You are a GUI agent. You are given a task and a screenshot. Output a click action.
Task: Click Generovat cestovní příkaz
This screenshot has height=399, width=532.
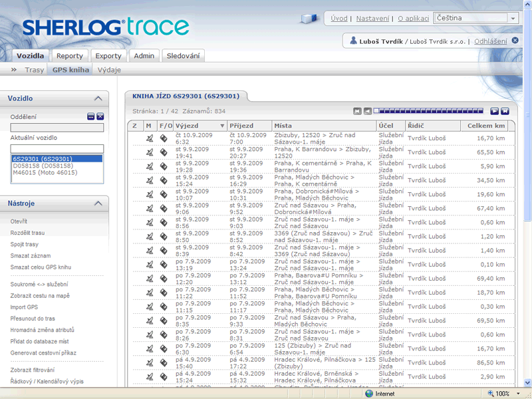click(x=43, y=353)
